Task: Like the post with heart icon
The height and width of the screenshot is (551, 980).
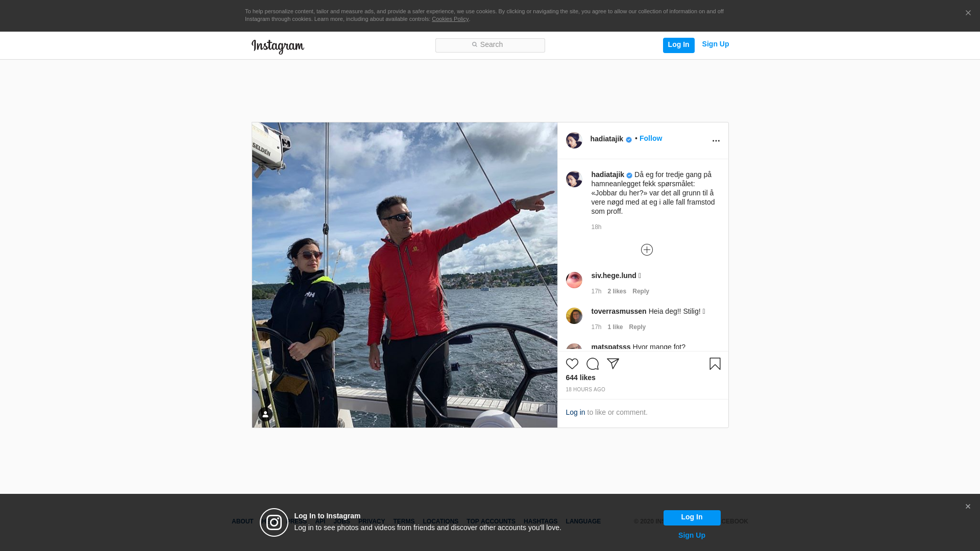Action: [572, 364]
